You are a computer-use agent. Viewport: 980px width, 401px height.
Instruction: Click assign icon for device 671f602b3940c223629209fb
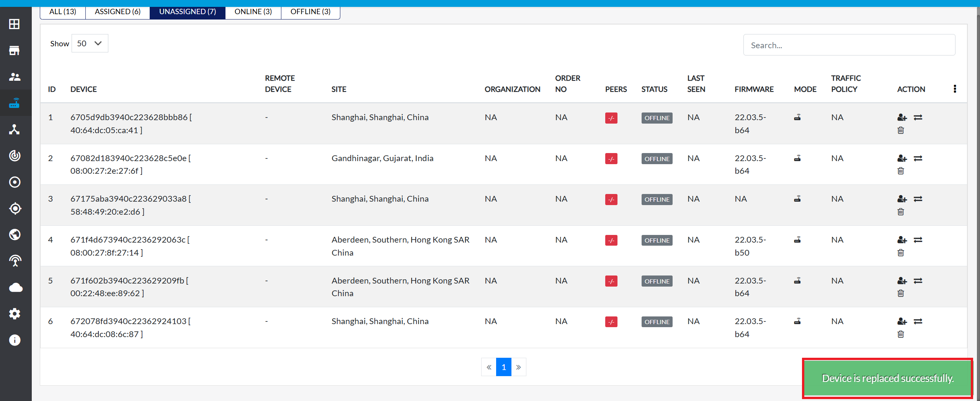[902, 281]
